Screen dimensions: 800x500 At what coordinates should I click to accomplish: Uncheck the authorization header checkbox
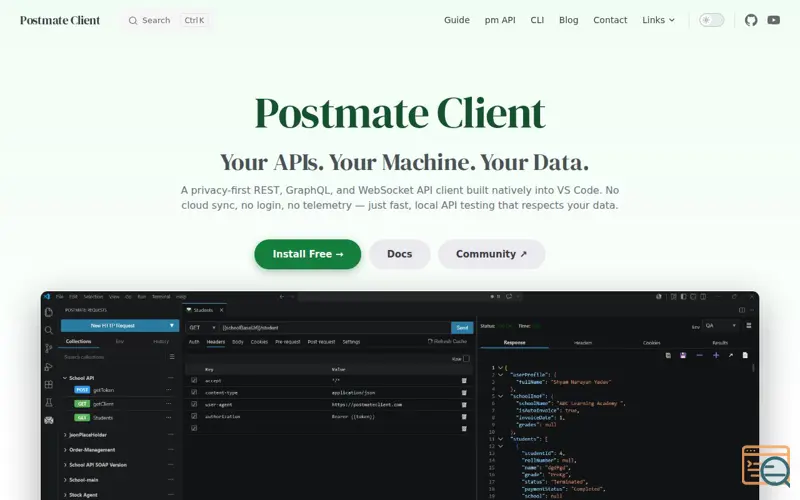click(x=194, y=416)
